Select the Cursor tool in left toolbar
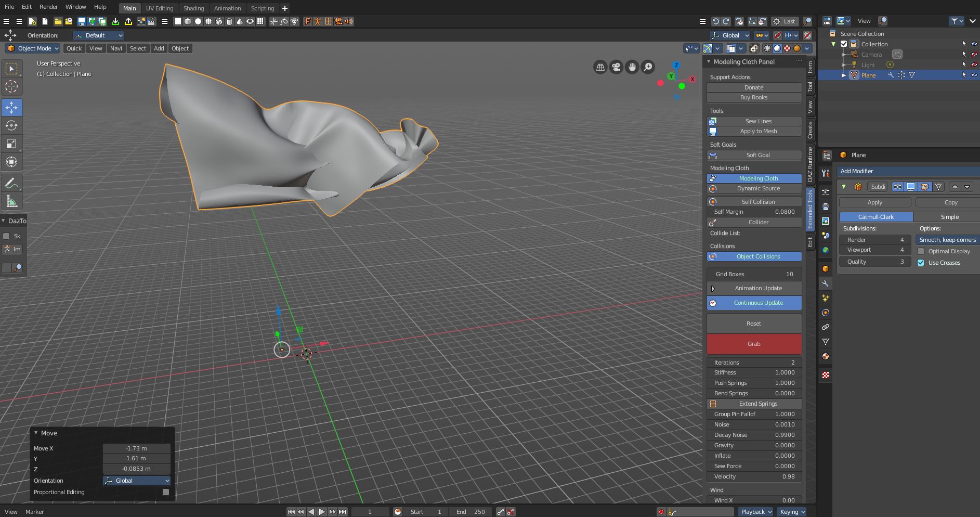This screenshot has width=980, height=517. pos(11,86)
